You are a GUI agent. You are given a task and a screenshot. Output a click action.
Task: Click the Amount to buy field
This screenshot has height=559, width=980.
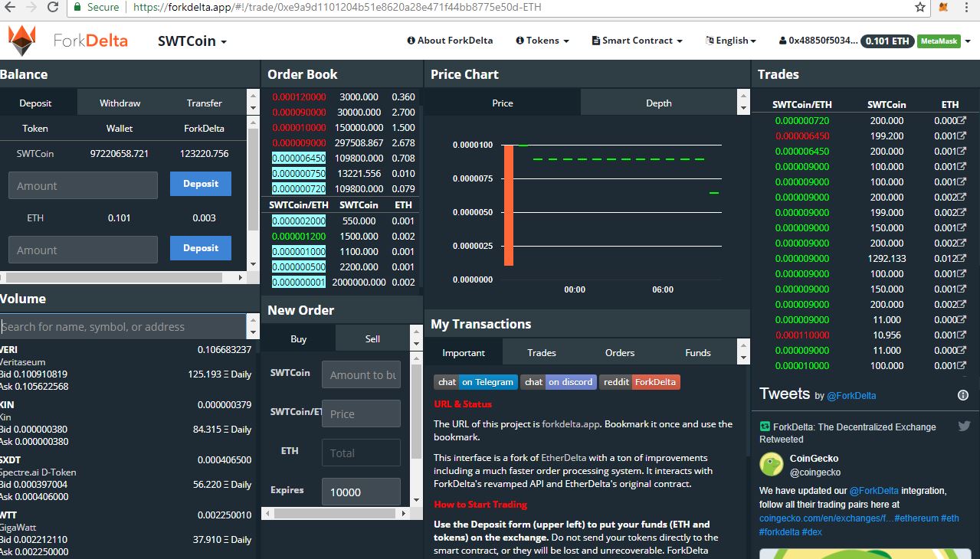coord(361,374)
